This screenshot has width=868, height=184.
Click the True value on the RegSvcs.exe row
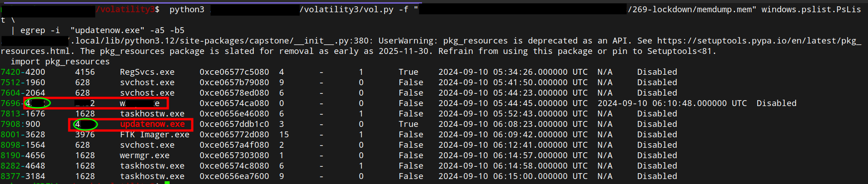tap(408, 72)
